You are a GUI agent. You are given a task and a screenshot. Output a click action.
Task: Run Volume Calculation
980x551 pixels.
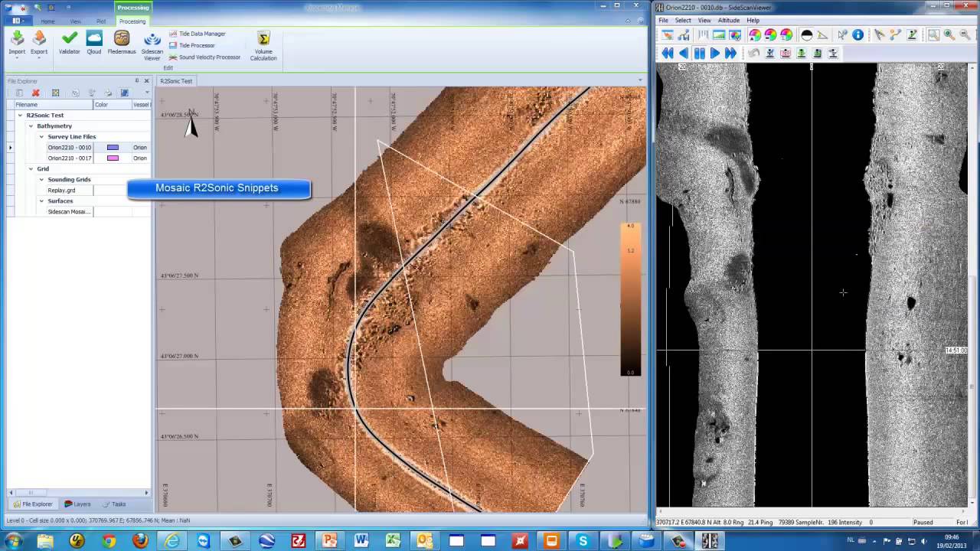[263, 47]
